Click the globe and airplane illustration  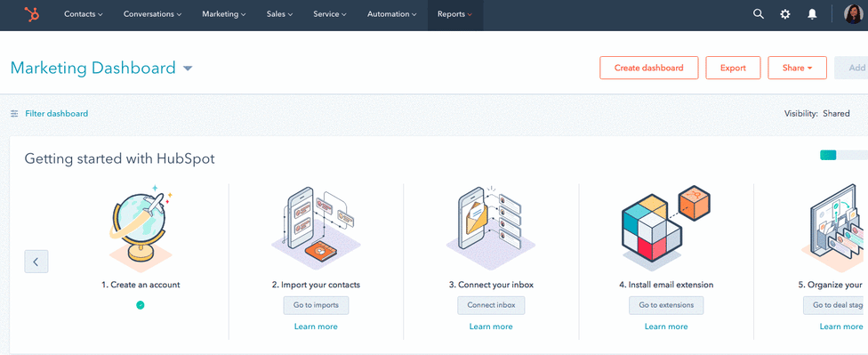pyautogui.click(x=141, y=228)
